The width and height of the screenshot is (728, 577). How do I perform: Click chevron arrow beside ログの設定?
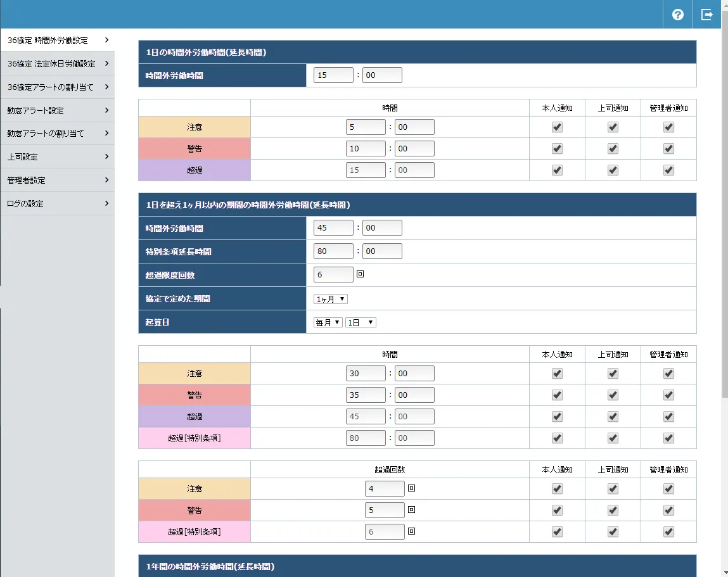click(106, 203)
